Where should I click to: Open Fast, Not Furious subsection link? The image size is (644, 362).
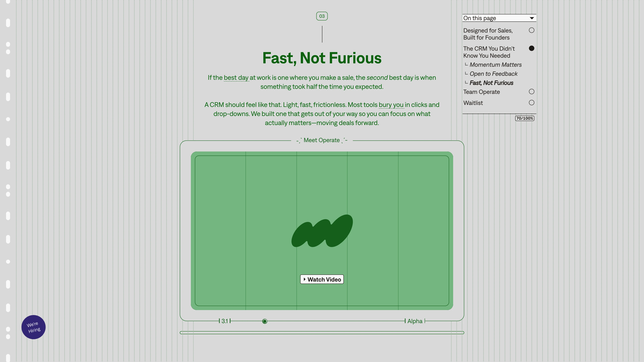tap(491, 83)
